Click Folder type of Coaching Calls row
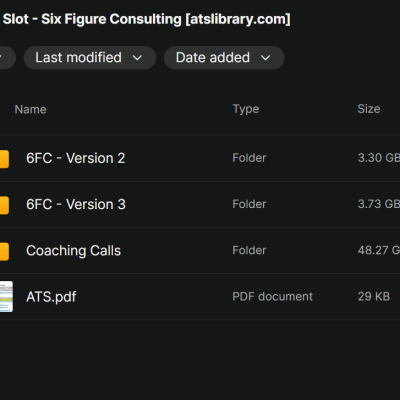Screen dimensions: 400x400 pos(249,250)
